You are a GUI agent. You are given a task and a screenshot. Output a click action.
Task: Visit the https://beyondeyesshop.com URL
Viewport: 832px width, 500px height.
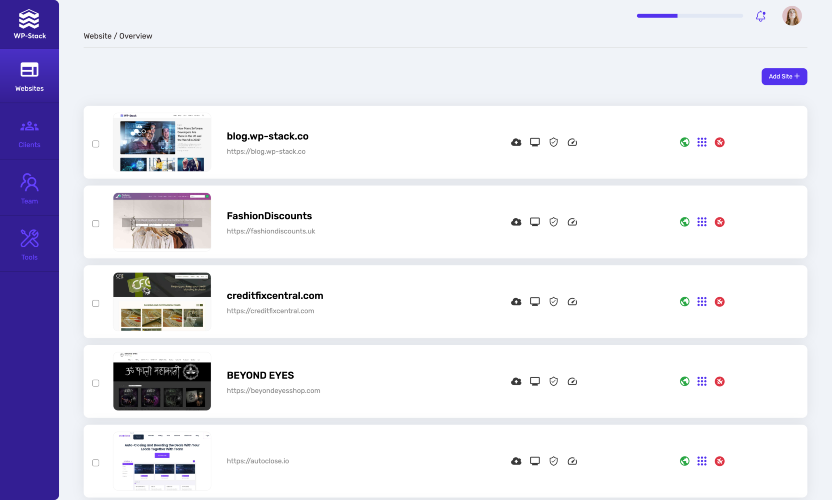273,390
